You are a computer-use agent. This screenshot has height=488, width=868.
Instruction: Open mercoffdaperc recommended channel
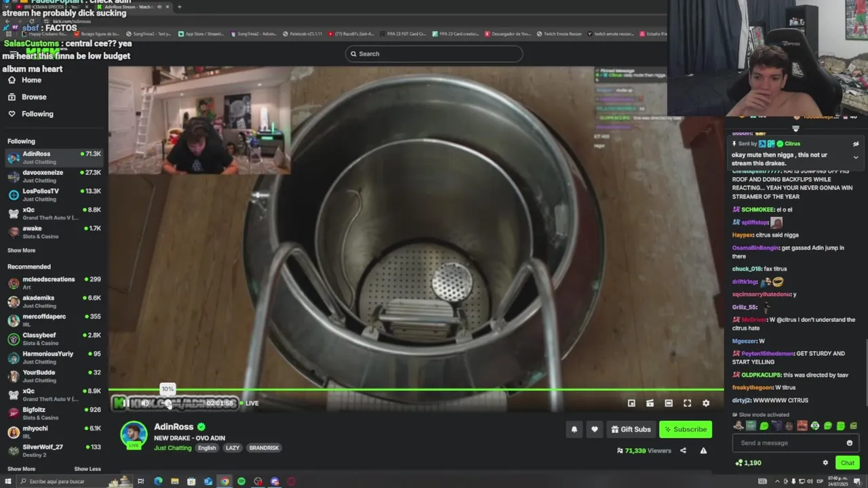coord(54,320)
